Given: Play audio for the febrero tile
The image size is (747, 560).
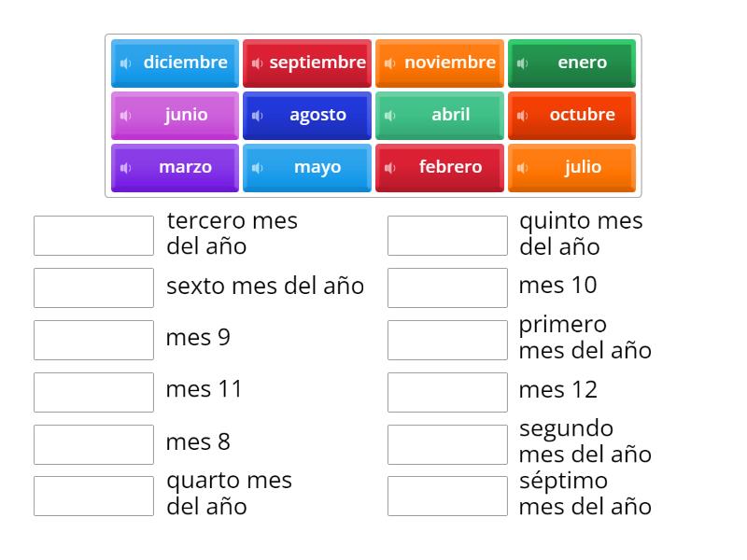Looking at the screenshot, I should coord(391,167).
